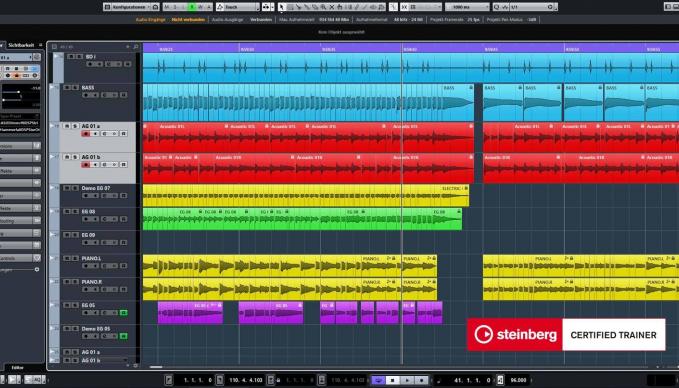Toggle the Auto-Scroll icon in toolbar
The image size is (679, 388).
click(x=265, y=7)
